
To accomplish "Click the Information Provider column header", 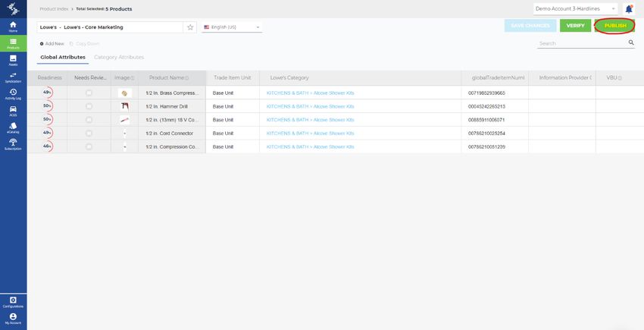I will tap(562, 78).
